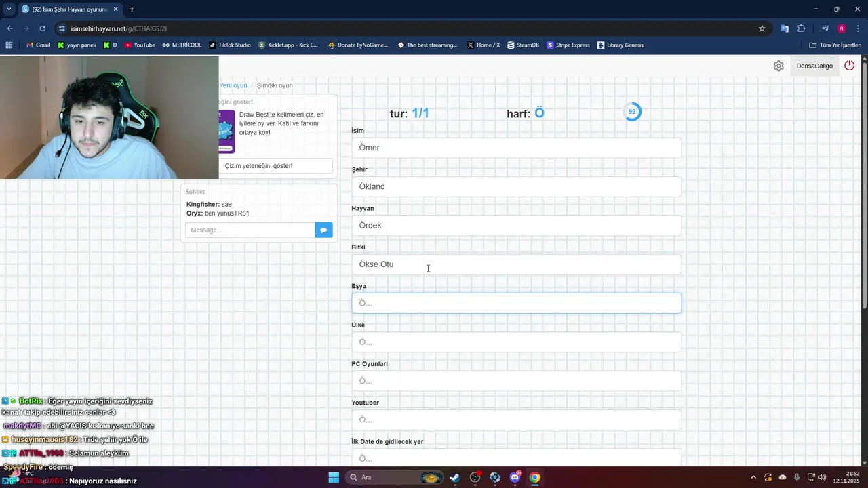Go back to previous page
The width and height of the screenshot is (868, 488).
coord(9,28)
